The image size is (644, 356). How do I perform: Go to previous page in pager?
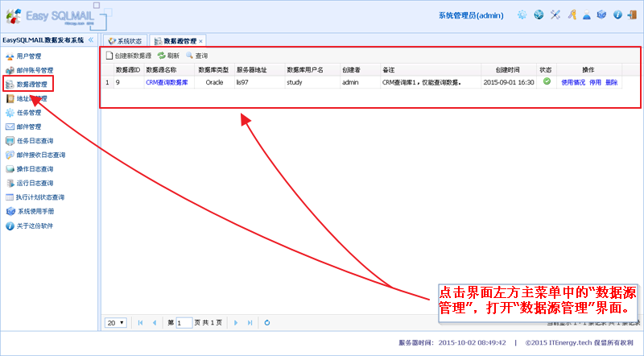pyautogui.click(x=155, y=323)
